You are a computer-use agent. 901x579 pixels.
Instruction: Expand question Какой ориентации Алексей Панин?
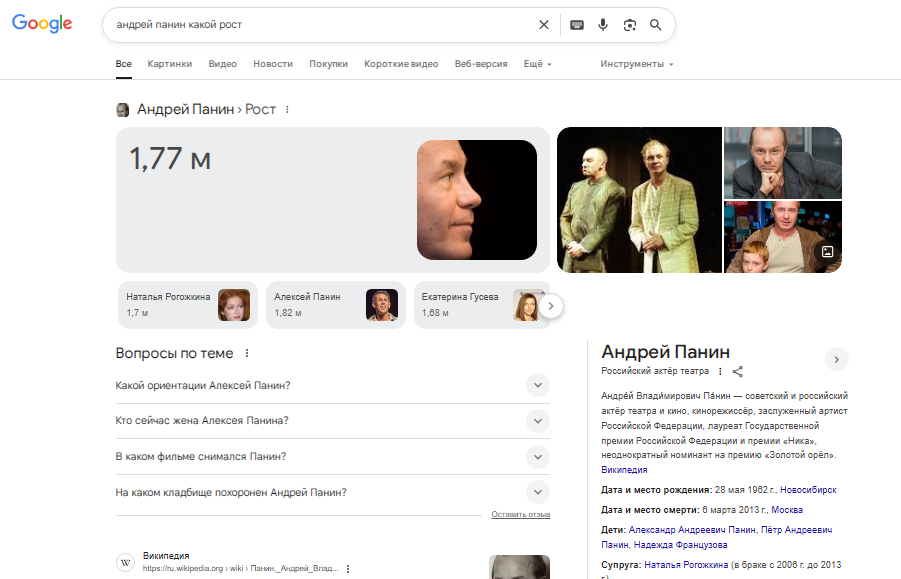333,385
